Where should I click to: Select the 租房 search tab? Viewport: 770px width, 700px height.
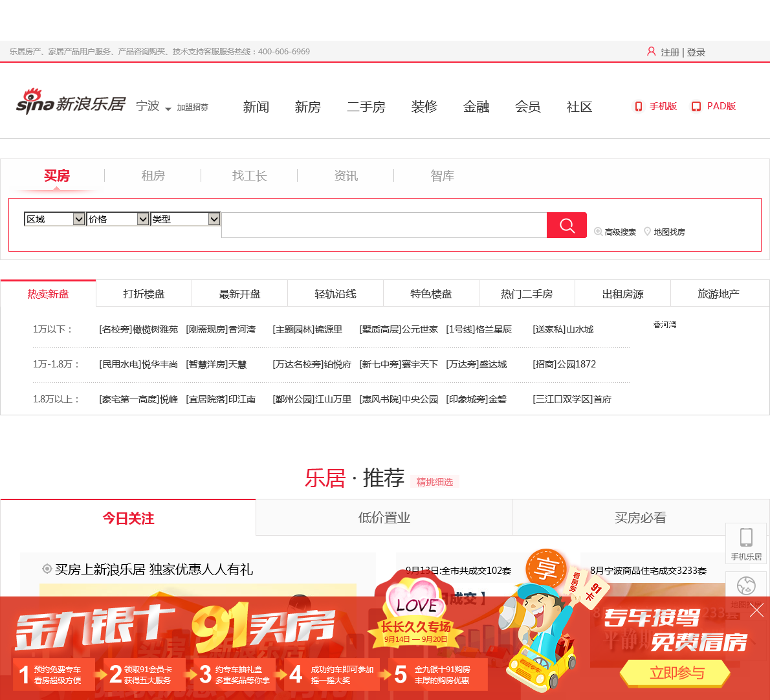coord(153,176)
